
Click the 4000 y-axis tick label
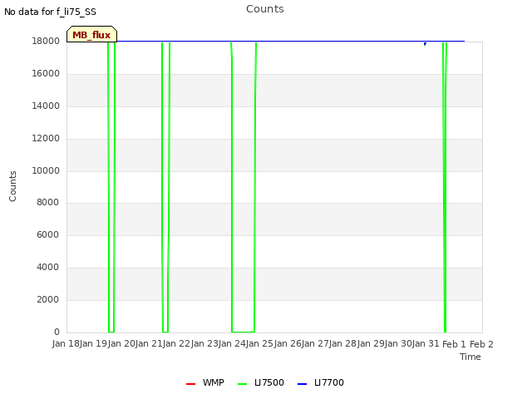coord(48,268)
